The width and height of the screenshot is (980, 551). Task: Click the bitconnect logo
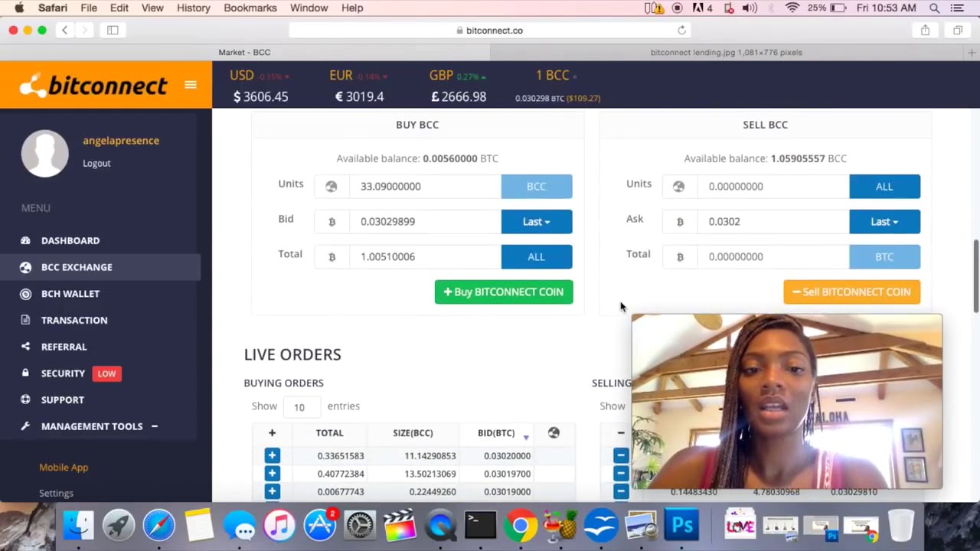pyautogui.click(x=93, y=85)
